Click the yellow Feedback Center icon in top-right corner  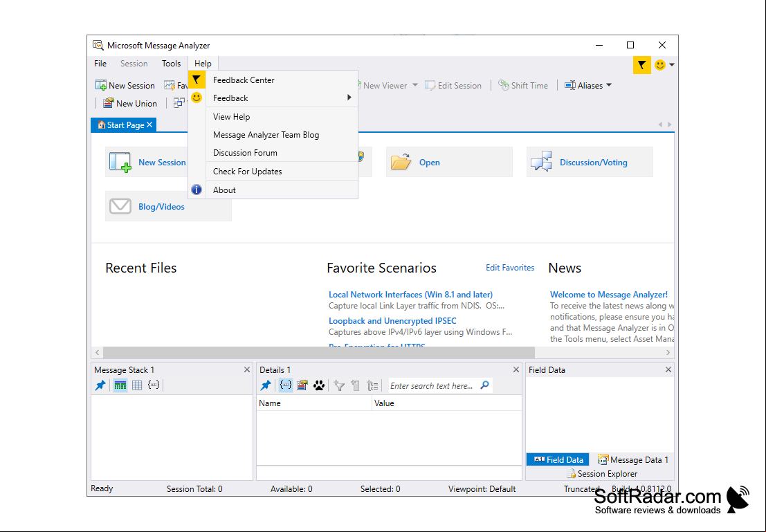(642, 65)
